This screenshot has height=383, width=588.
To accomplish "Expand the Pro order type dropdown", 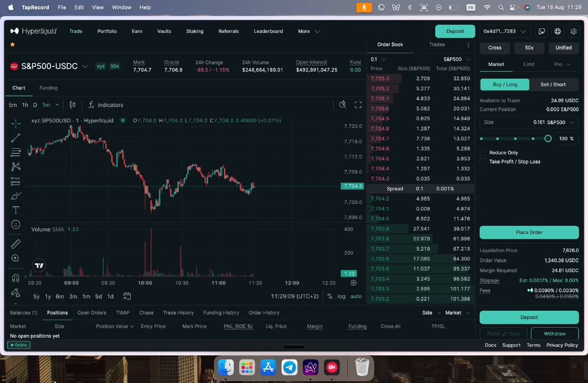I will (562, 64).
